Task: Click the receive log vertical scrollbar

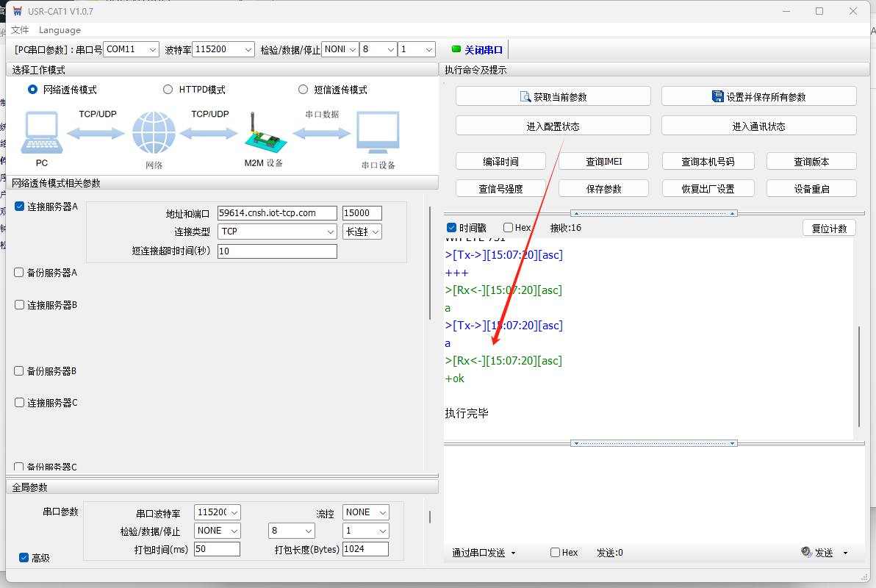Action: tap(858, 376)
